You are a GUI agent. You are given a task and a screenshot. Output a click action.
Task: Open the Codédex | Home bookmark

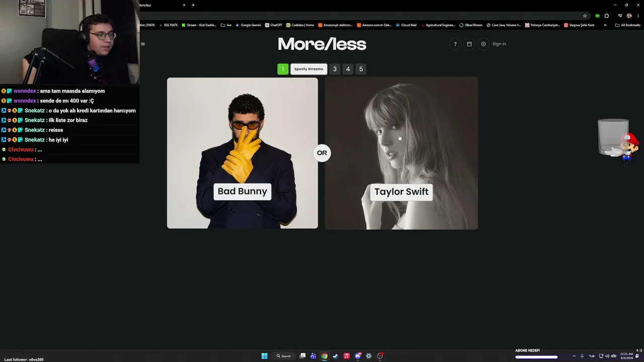[x=300, y=25]
